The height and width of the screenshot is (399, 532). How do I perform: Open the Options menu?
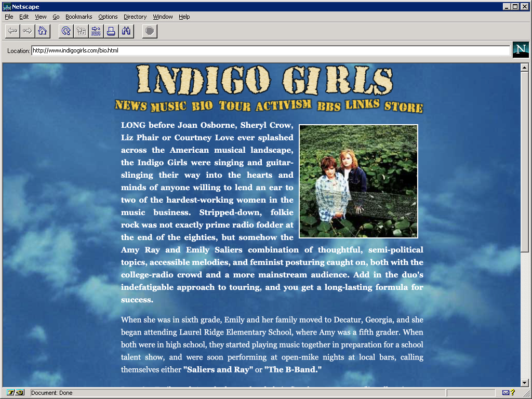(108, 17)
